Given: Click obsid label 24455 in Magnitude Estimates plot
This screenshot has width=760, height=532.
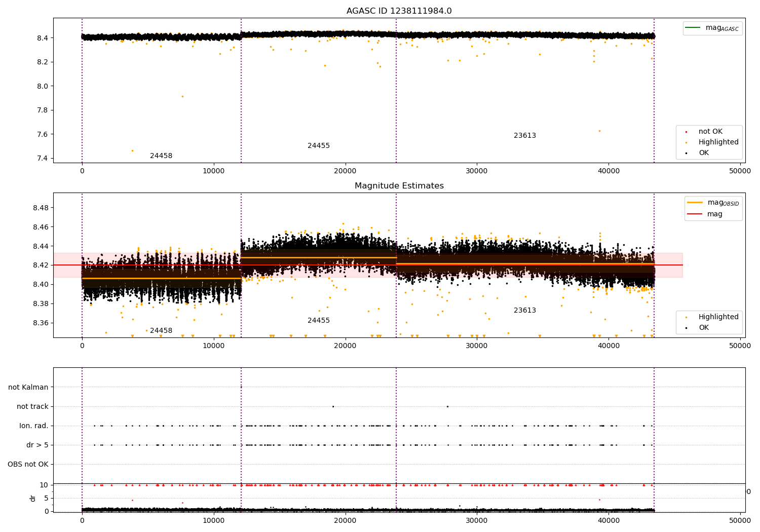Looking at the screenshot, I should 319,321.
